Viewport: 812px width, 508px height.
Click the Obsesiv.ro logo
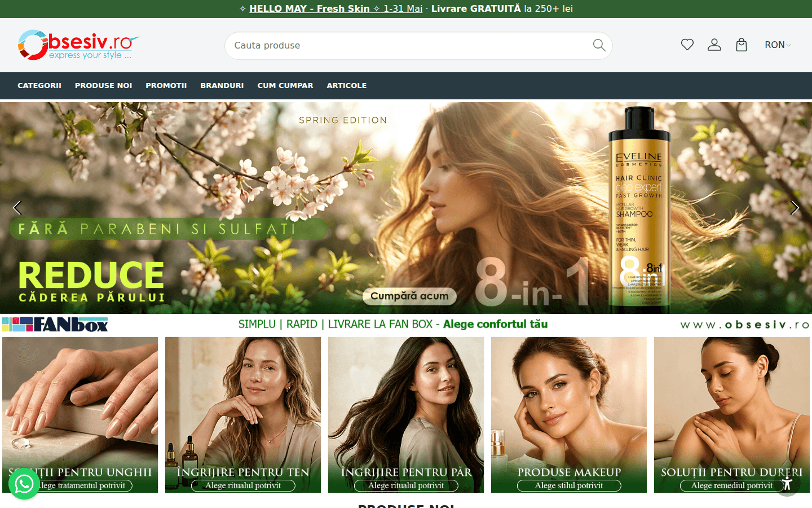click(x=78, y=45)
